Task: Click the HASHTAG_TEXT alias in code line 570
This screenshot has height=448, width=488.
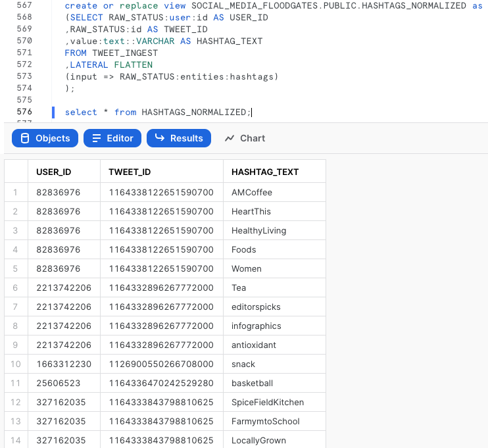Action: point(230,41)
